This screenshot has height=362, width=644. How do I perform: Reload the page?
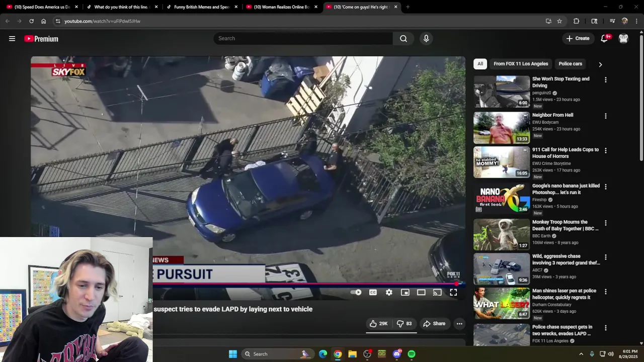[x=31, y=21]
